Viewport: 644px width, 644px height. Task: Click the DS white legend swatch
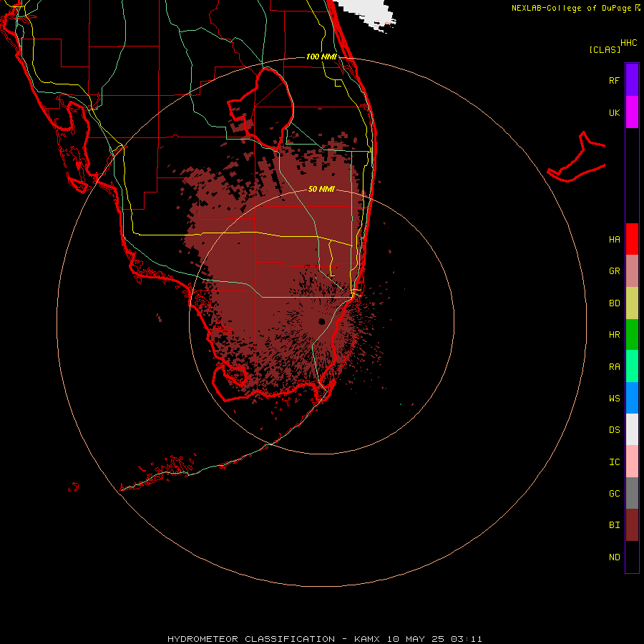click(632, 429)
